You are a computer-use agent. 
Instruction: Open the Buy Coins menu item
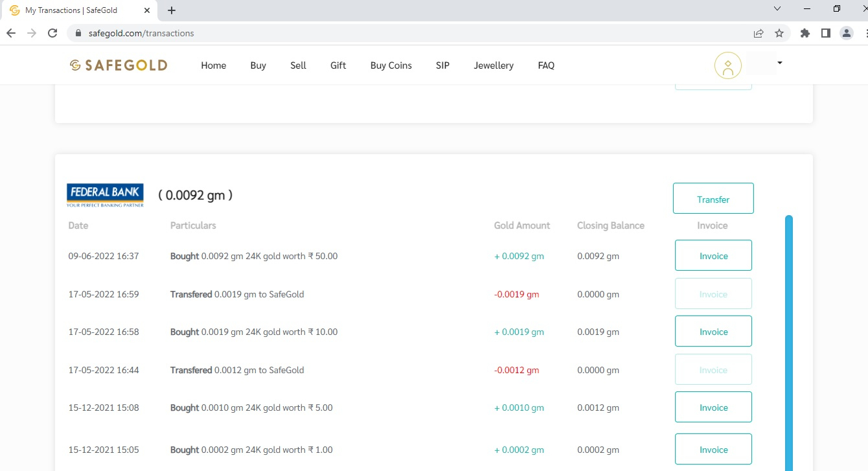pyautogui.click(x=391, y=65)
